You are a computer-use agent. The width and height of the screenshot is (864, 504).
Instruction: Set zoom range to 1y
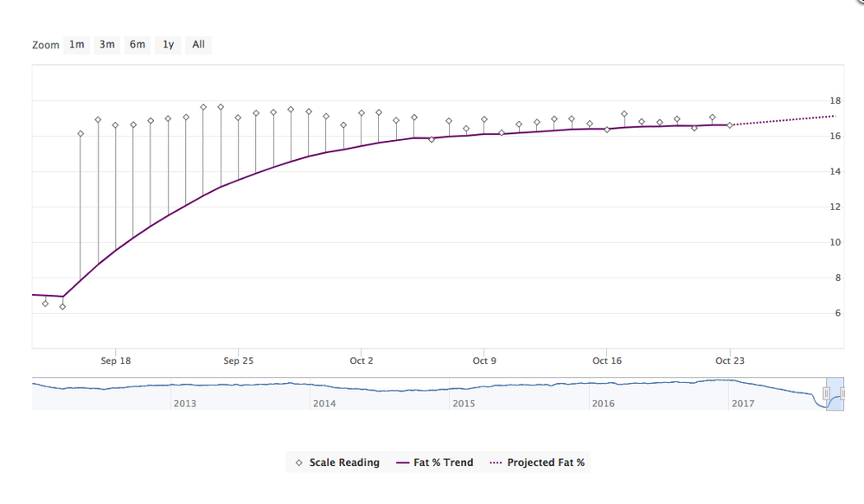pos(168,45)
